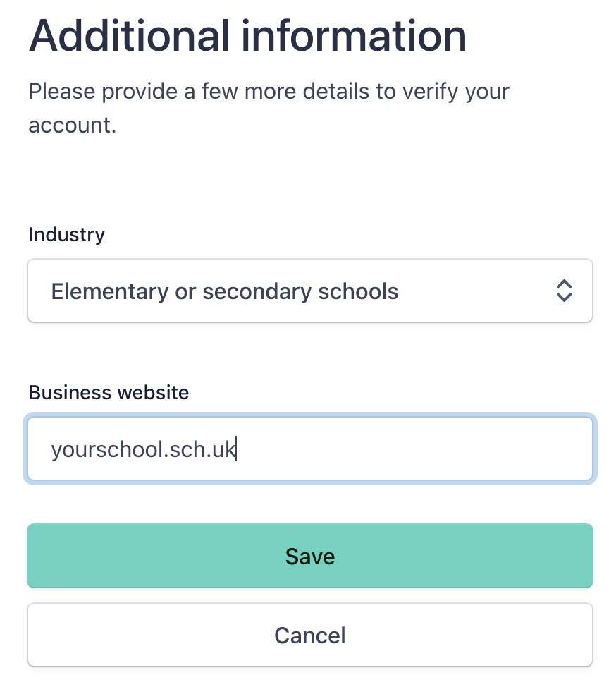Click the 'Business website' field label
The width and height of the screenshot is (616, 687).
[109, 392]
